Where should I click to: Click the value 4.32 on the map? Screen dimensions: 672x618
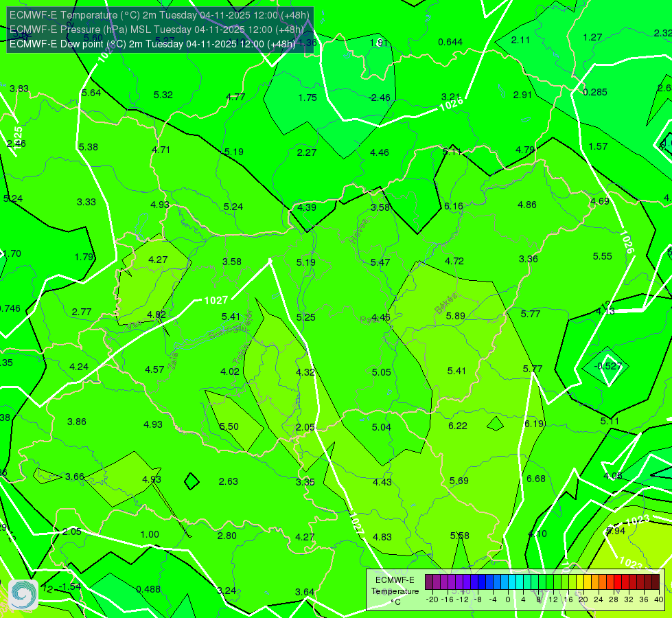click(305, 372)
